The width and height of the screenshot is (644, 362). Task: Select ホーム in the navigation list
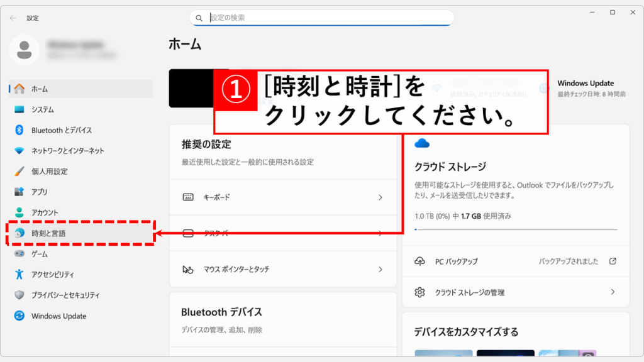click(x=40, y=89)
